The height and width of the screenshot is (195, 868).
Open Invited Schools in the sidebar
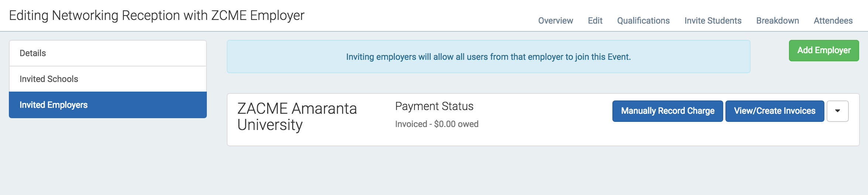click(108, 79)
